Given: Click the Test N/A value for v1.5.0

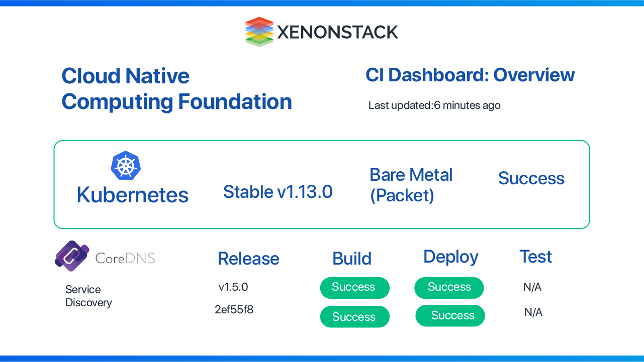Looking at the screenshot, I should (532, 287).
